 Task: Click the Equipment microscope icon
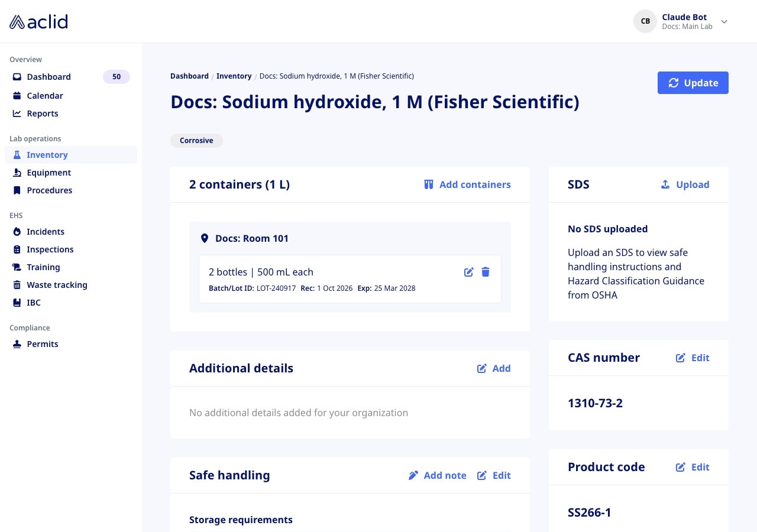tap(17, 173)
